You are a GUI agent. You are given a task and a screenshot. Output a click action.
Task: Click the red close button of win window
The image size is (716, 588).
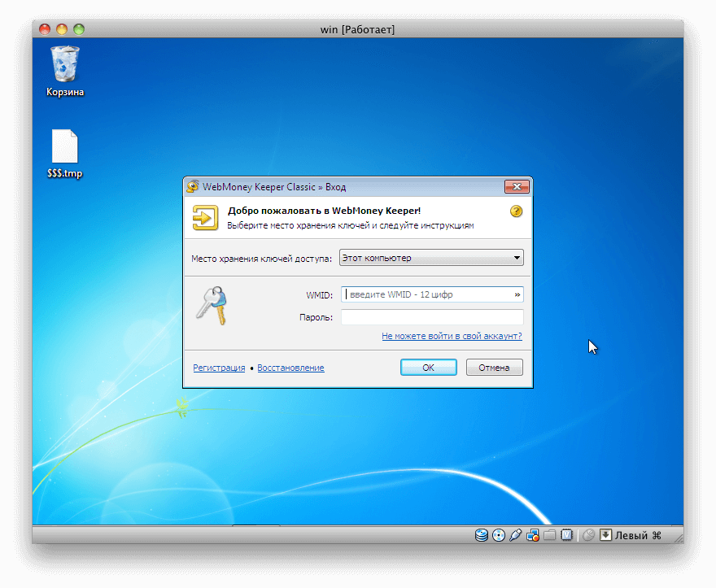click(45, 29)
